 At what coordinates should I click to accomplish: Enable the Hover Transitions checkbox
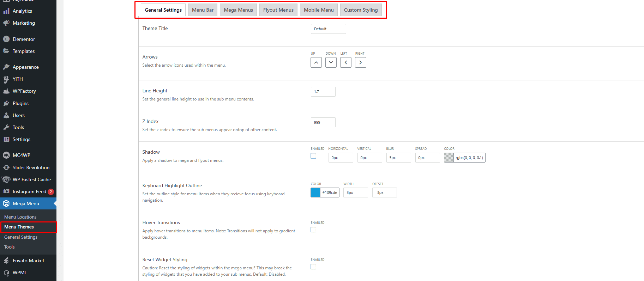point(313,230)
